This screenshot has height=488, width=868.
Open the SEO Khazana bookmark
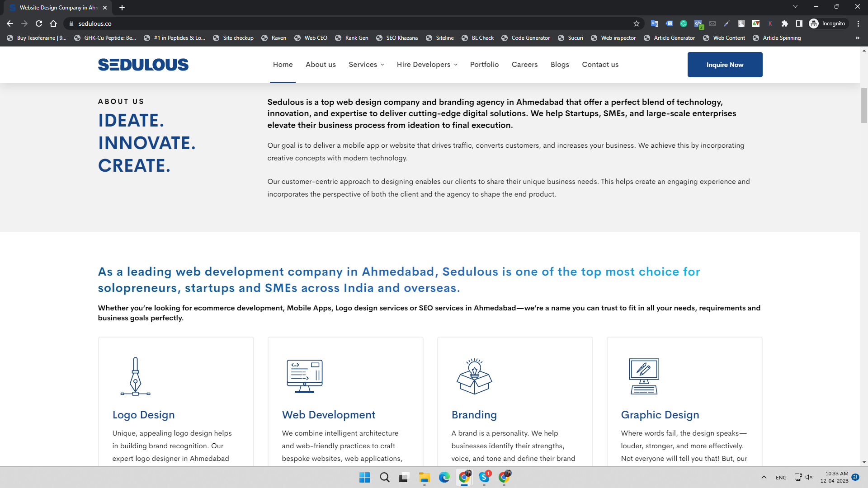point(396,38)
